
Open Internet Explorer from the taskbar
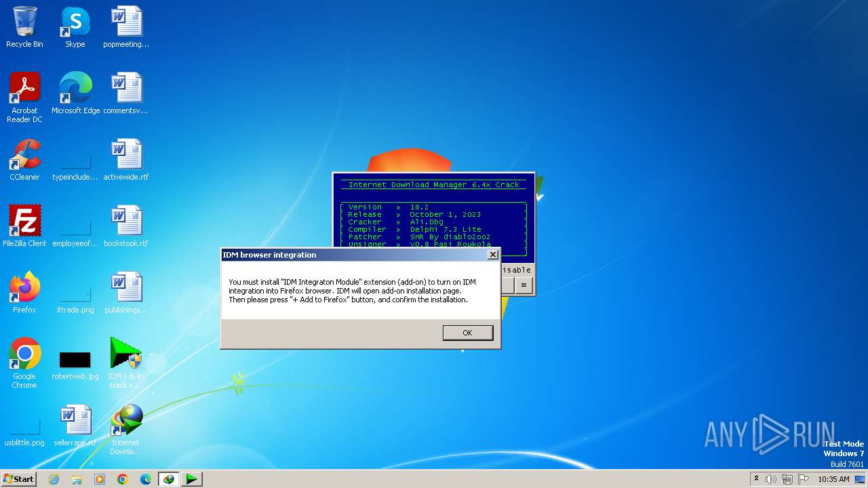[54, 479]
